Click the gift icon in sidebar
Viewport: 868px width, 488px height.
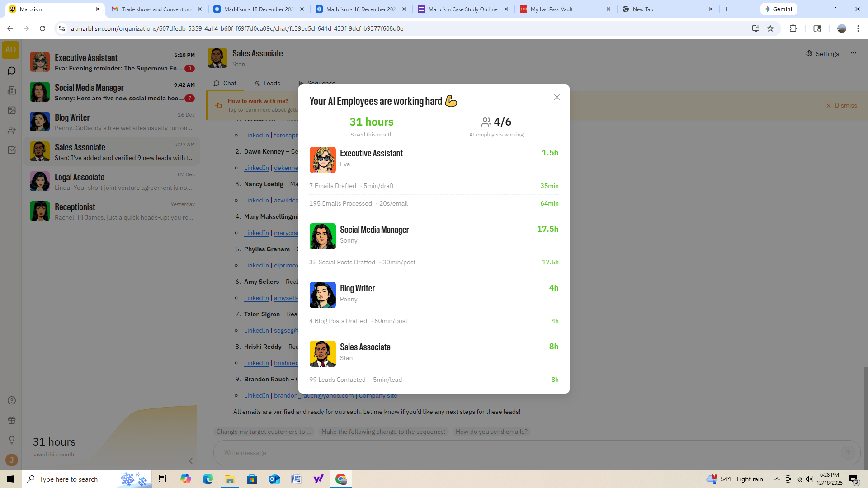12,420
